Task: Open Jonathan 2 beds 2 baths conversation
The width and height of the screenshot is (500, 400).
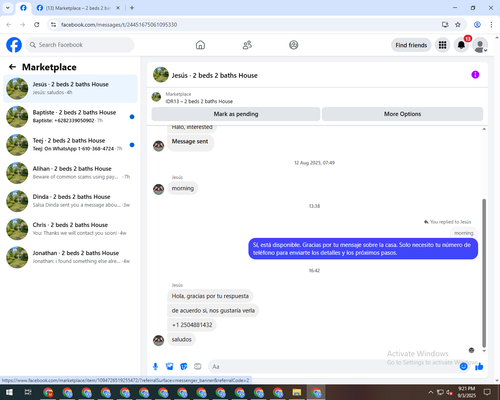Action: coord(70,257)
